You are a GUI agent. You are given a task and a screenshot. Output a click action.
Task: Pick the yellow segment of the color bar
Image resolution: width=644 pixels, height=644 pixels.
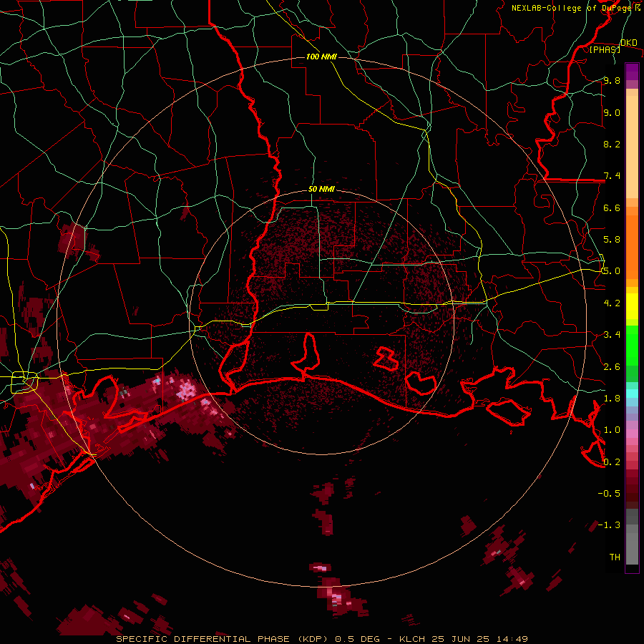coord(632,306)
